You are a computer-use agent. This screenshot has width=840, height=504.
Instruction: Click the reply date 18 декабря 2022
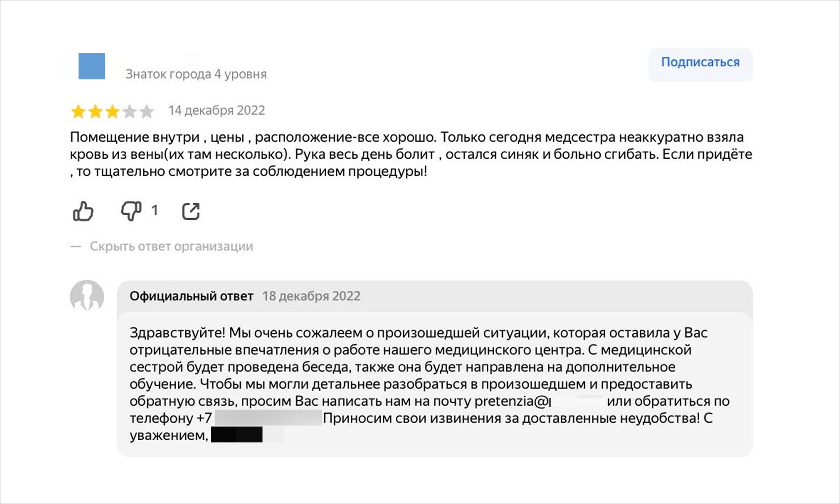tap(312, 296)
